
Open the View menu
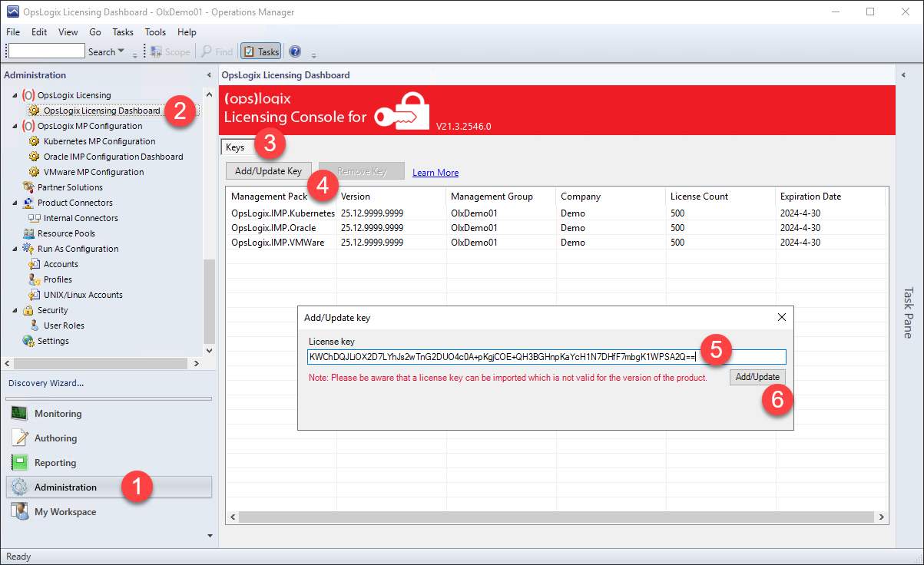(x=68, y=32)
